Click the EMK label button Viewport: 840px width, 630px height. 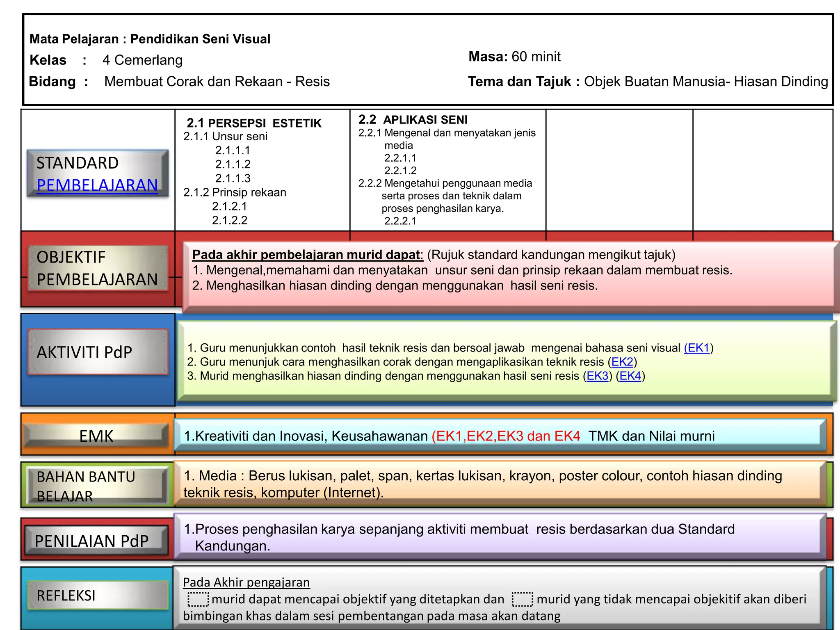tap(96, 436)
